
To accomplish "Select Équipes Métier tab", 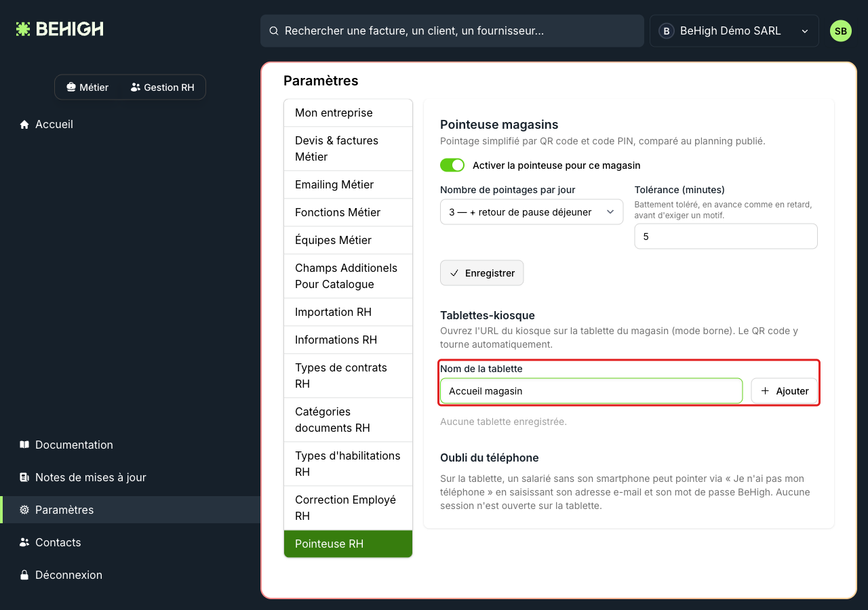I will [348, 240].
